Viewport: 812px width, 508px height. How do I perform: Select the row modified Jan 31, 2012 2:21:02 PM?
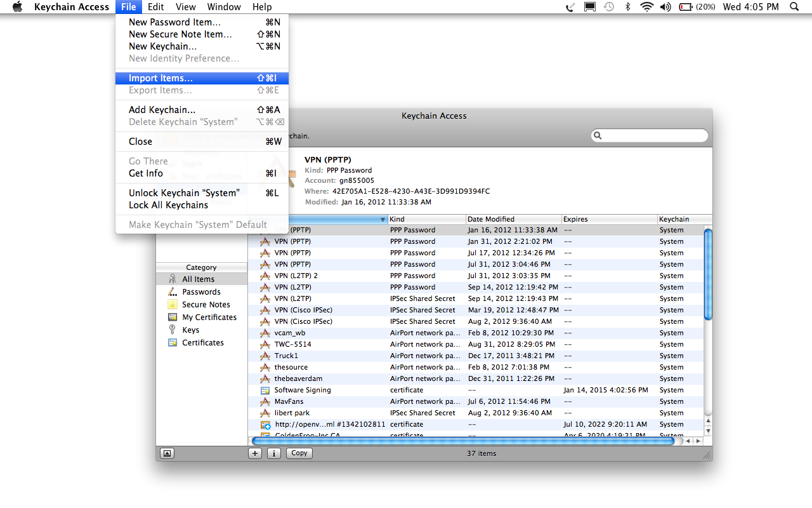476,241
